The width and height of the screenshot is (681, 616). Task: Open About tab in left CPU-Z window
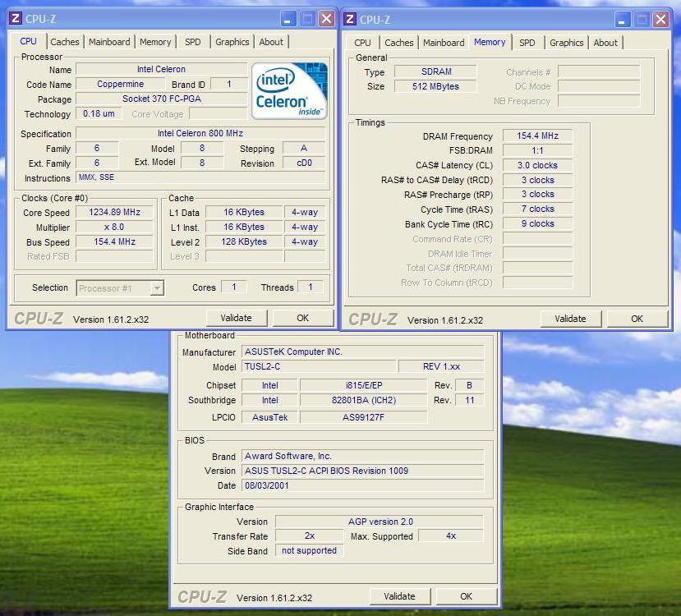point(271,42)
